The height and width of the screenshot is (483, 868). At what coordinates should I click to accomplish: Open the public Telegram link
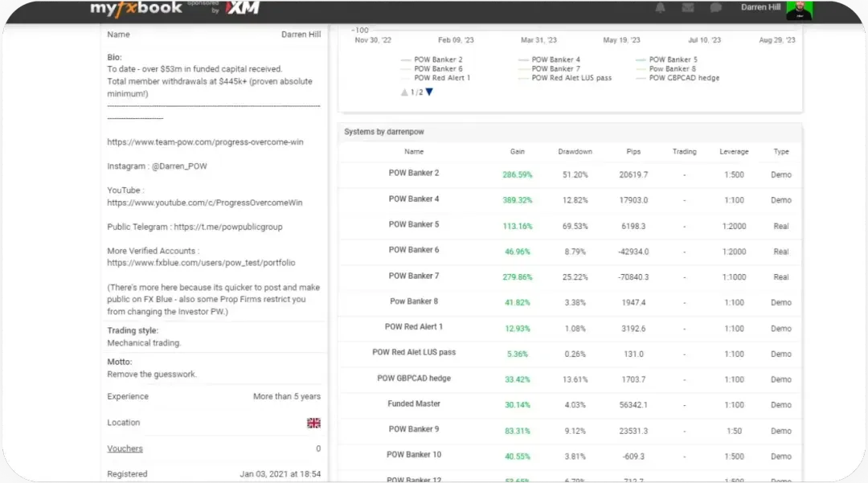[x=229, y=227]
